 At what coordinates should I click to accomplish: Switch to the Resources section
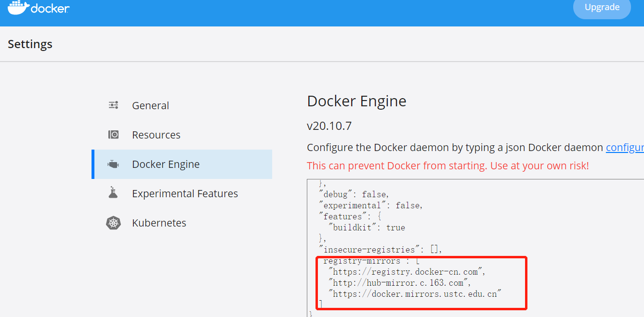click(x=156, y=135)
